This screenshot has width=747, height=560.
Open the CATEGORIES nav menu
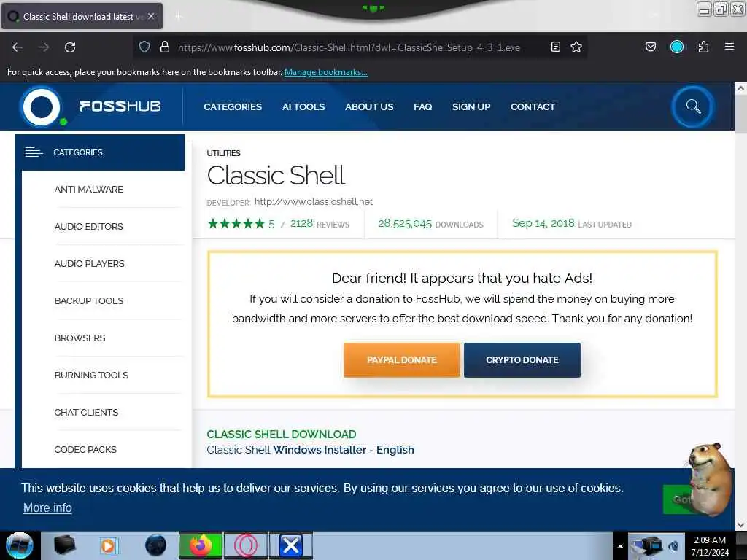click(x=233, y=106)
